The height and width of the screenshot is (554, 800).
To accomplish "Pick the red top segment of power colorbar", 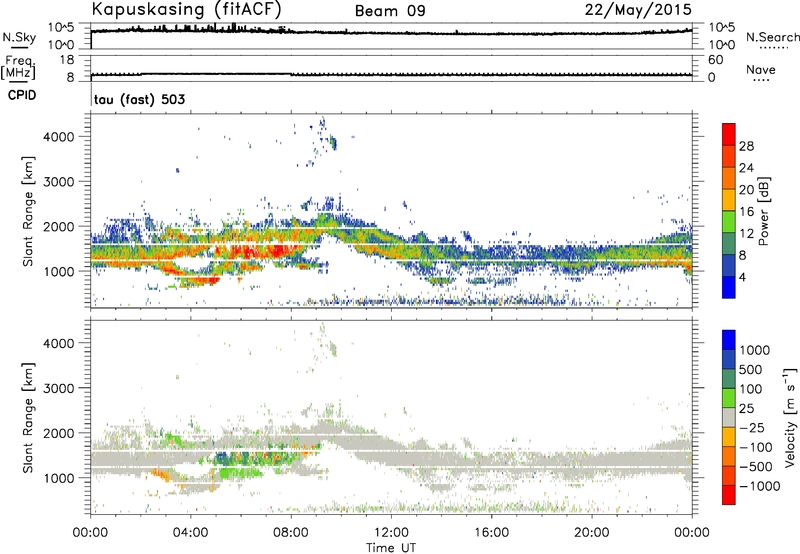I will (729, 134).
